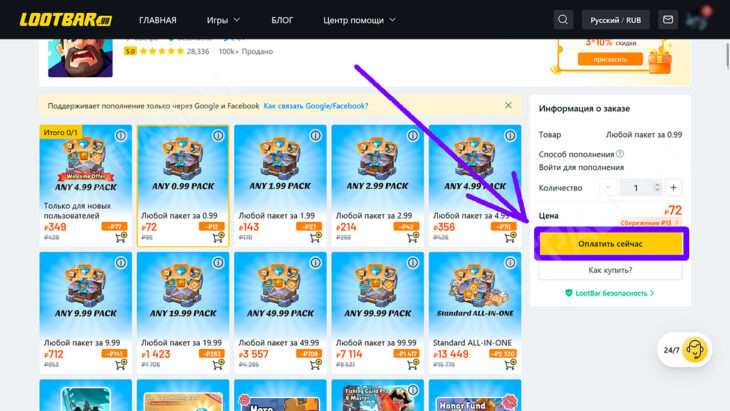Screen dimensions: 730x411
Task: Open the 24/7 support chat icon
Action: (695, 349)
